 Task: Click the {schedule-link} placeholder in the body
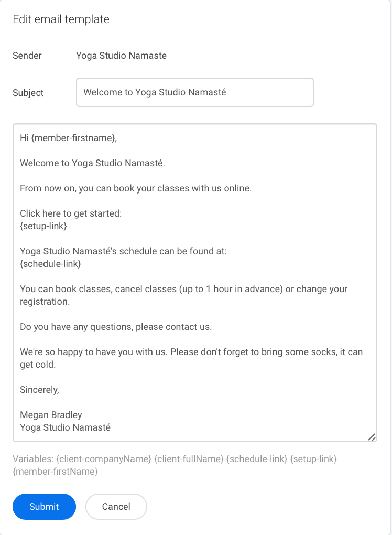point(50,264)
